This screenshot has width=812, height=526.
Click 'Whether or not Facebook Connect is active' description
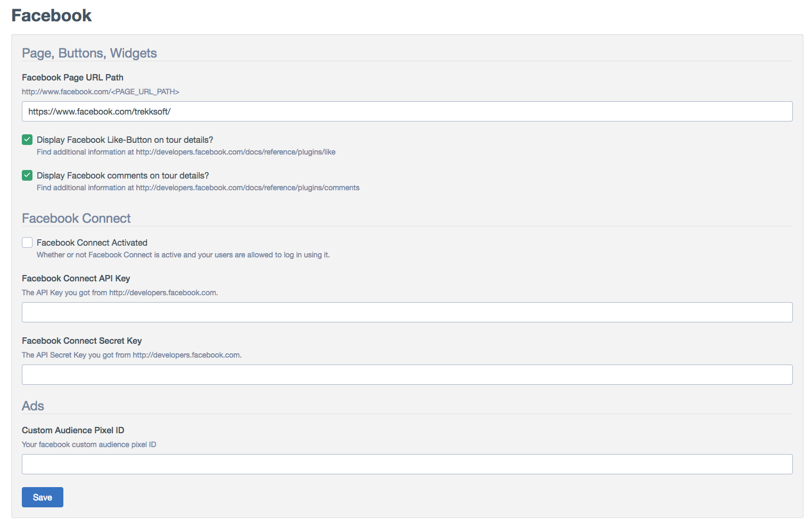click(x=183, y=255)
